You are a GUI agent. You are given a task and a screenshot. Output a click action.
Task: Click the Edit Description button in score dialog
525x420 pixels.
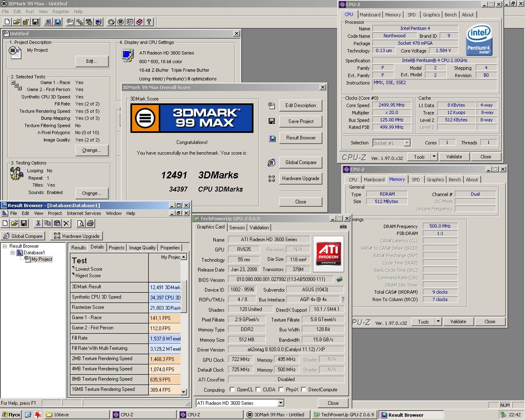pyautogui.click(x=301, y=105)
